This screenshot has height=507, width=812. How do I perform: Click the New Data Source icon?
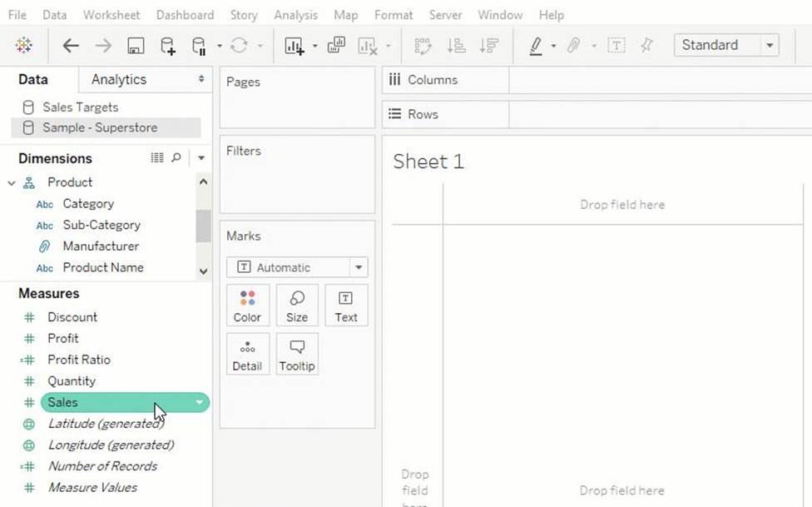(x=167, y=46)
